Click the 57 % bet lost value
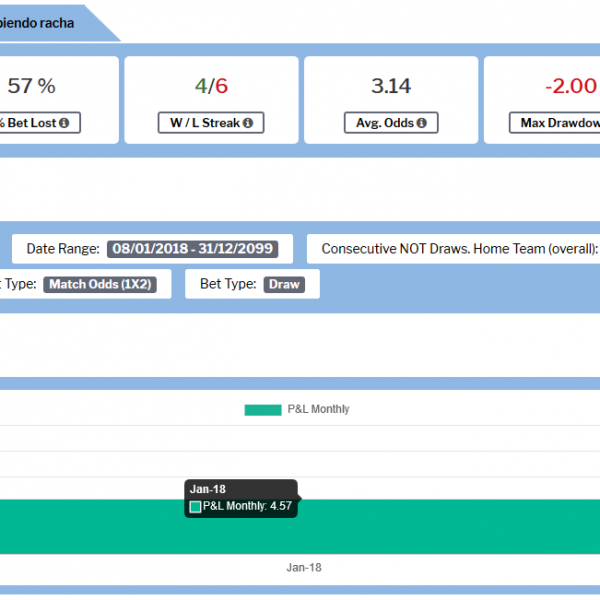The width and height of the screenshot is (600, 600). click(x=31, y=86)
